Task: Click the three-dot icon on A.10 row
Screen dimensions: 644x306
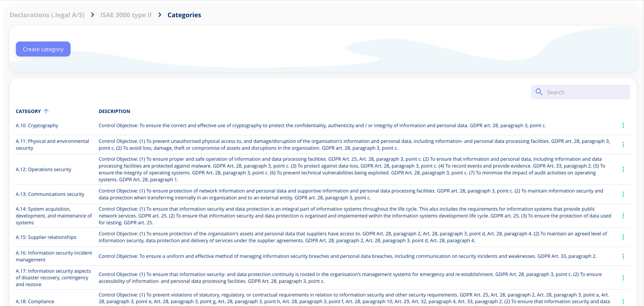Action: click(x=623, y=125)
